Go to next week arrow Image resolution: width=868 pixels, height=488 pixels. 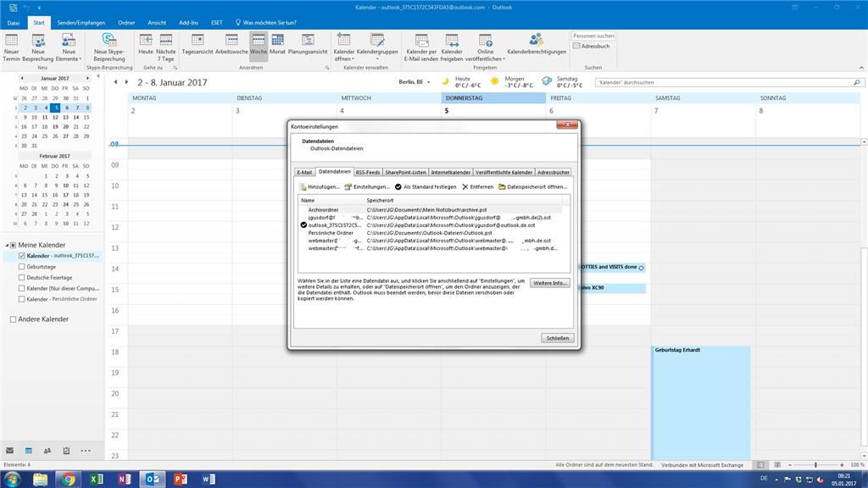[127, 82]
